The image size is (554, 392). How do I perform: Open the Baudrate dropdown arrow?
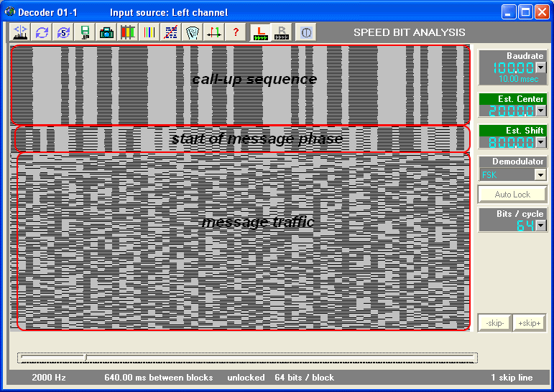click(x=540, y=67)
